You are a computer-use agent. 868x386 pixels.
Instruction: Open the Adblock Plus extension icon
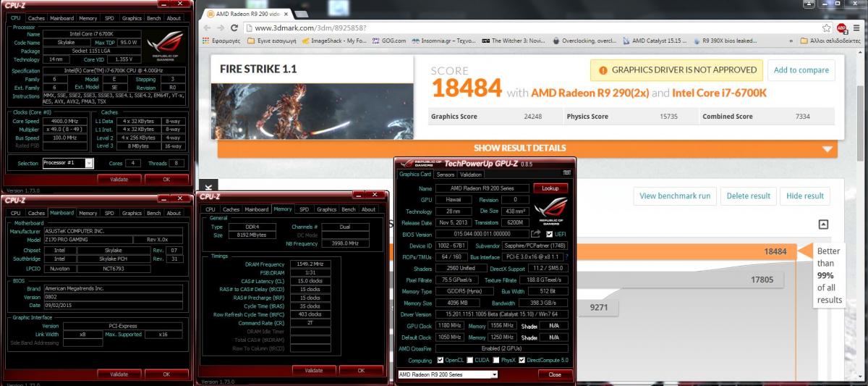(842, 28)
